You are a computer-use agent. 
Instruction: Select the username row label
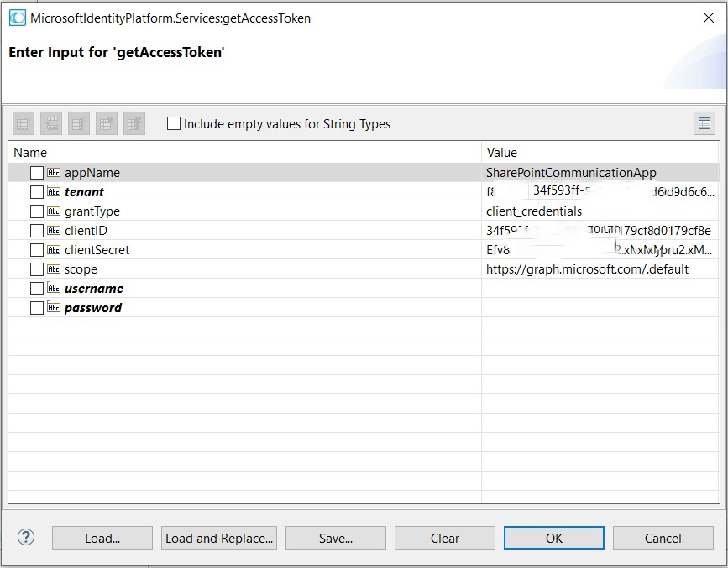[x=94, y=288]
